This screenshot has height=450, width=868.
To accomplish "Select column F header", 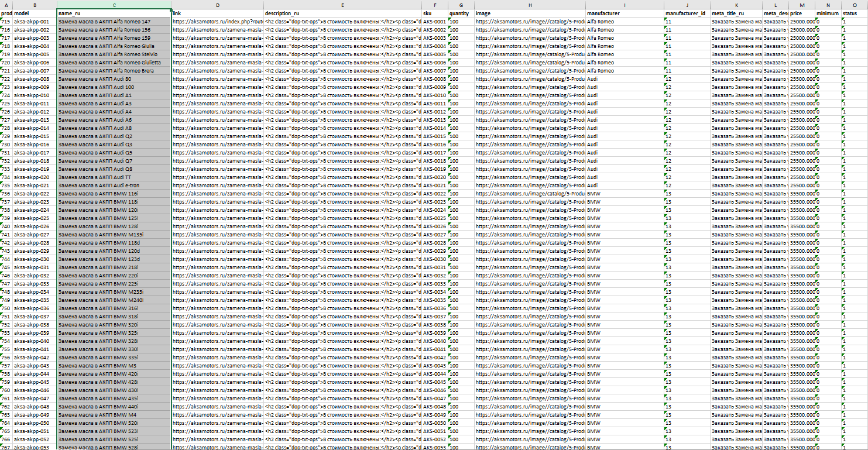I will coord(435,5).
